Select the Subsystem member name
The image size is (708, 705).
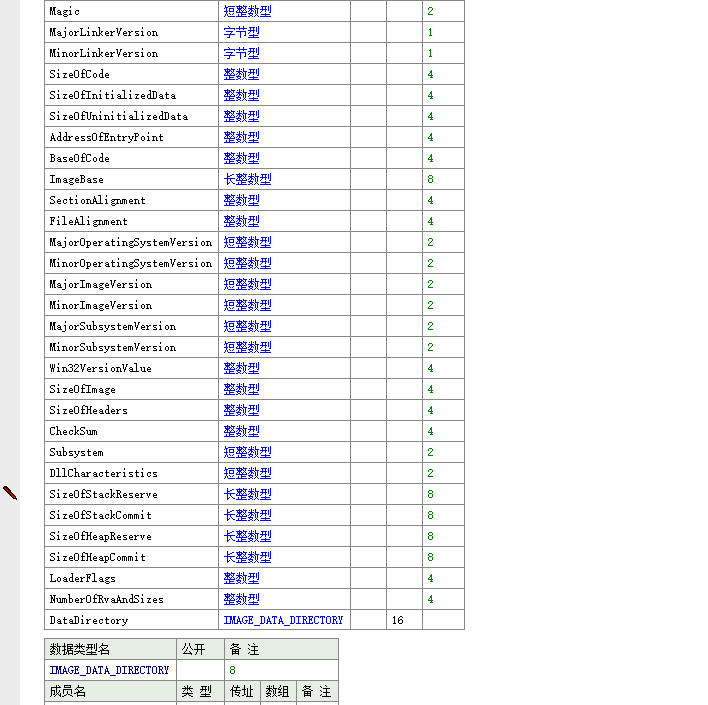coord(76,452)
